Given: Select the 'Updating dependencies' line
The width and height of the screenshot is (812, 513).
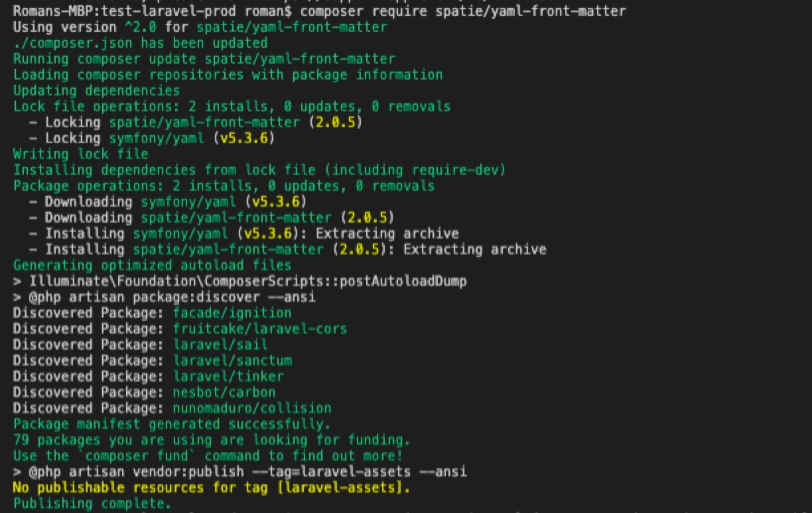Looking at the screenshot, I should pyautogui.click(x=97, y=91).
